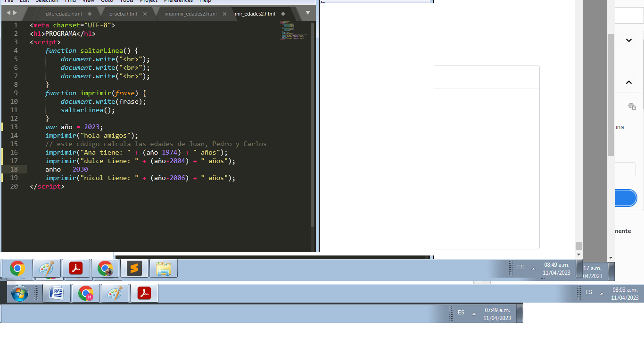The image size is (644, 362).
Task: Click the Sublime Text minimap
Action: (x=293, y=30)
